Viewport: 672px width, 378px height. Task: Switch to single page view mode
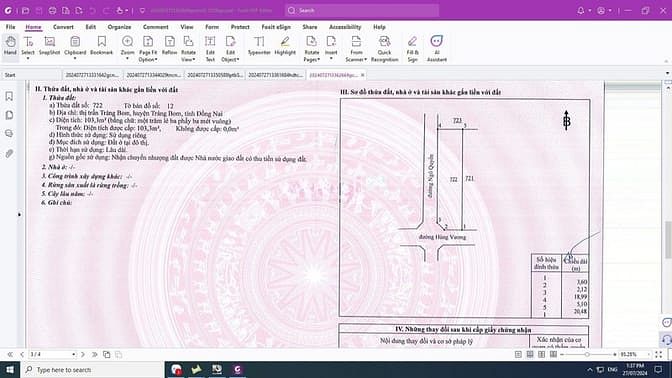[518, 354]
